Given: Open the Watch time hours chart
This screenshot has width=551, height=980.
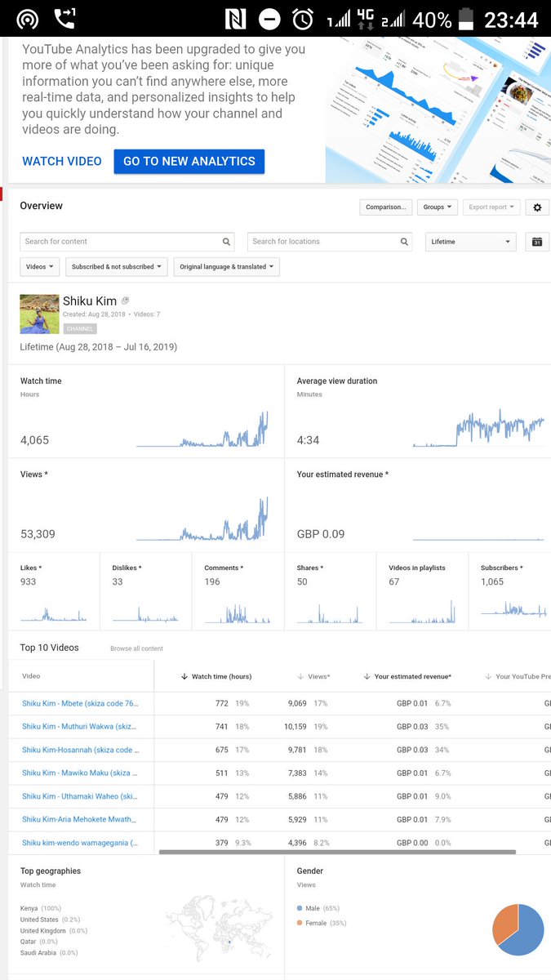Looking at the screenshot, I should [146, 411].
